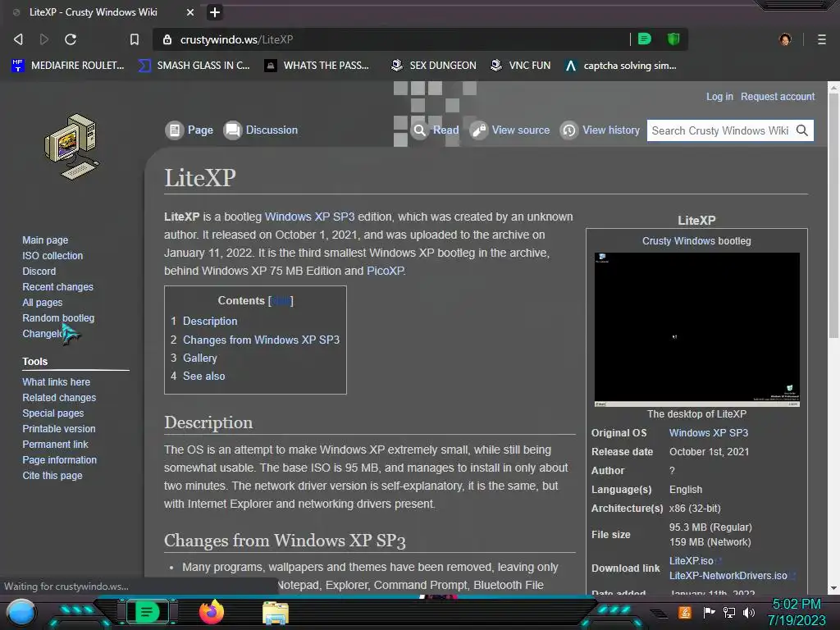This screenshot has height=630, width=840.
Task: Download LiteXP.iso from the infobox
Action: coord(691,561)
